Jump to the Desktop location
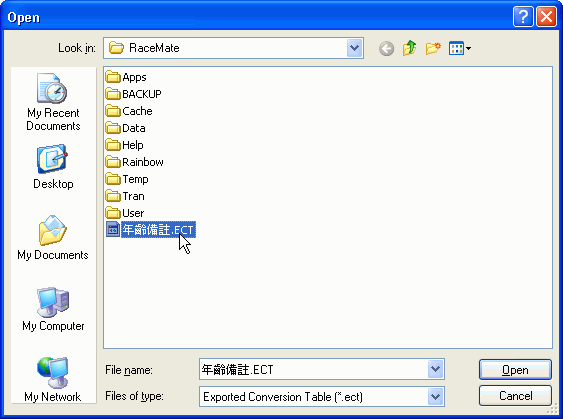This screenshot has width=563, height=419. click(x=53, y=167)
